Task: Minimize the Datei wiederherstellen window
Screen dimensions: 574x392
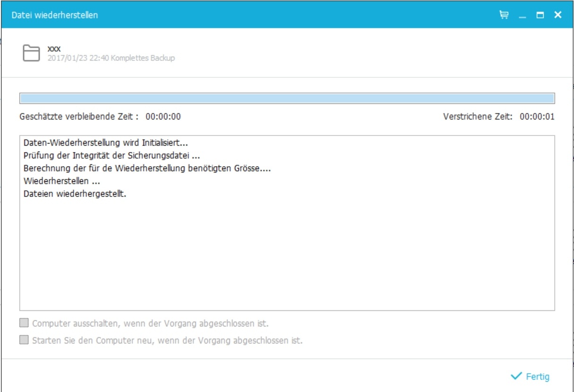Action: [x=522, y=16]
